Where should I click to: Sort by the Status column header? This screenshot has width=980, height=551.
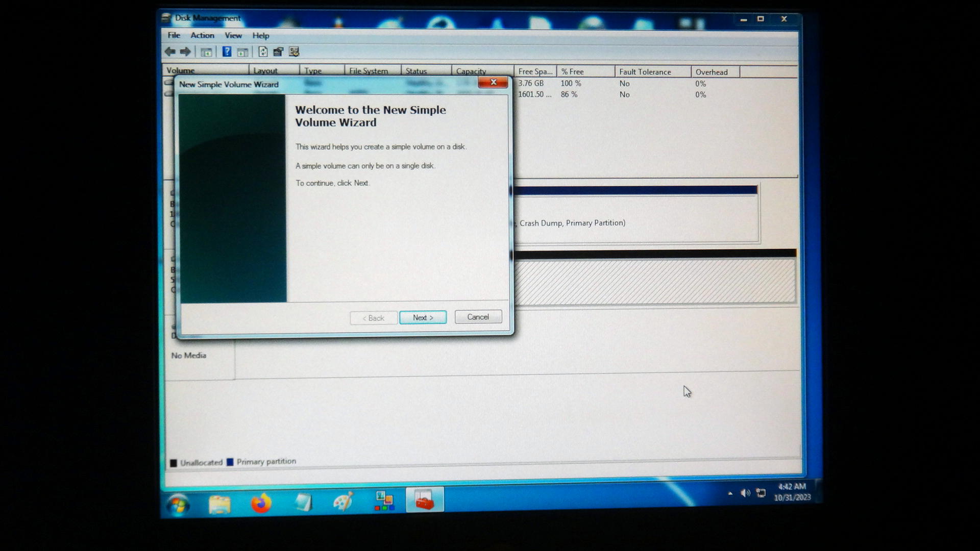(426, 71)
